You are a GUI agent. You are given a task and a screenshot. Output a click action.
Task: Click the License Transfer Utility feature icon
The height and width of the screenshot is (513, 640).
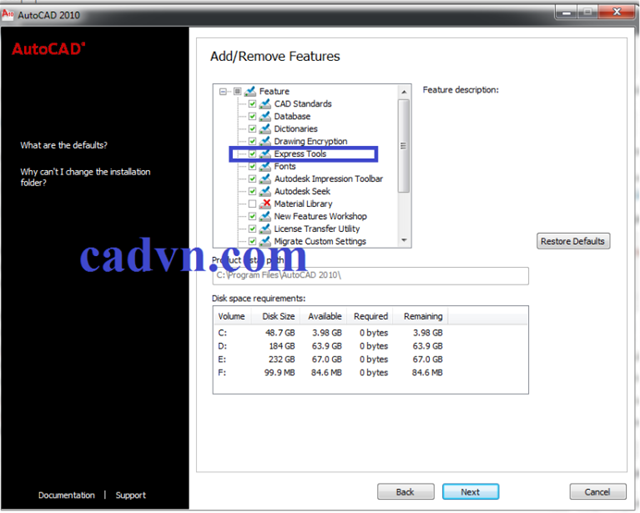click(x=265, y=229)
